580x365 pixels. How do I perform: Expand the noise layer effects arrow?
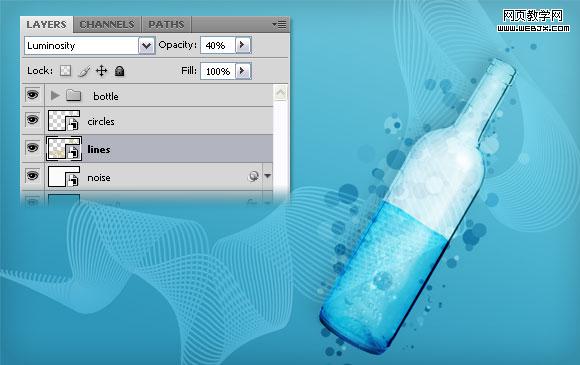pos(267,176)
